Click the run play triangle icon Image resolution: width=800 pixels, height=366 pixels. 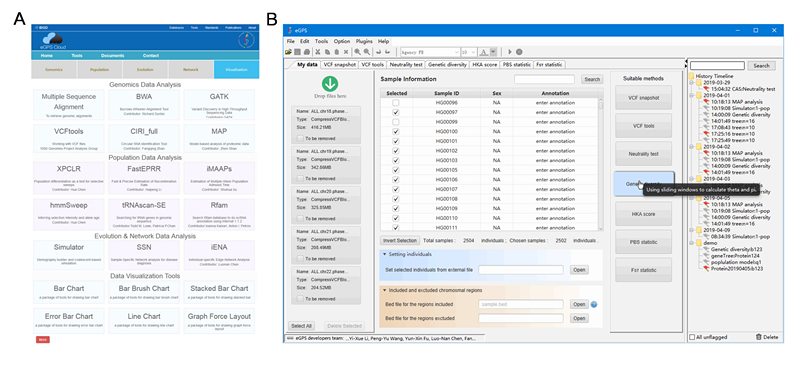pyautogui.click(x=509, y=52)
